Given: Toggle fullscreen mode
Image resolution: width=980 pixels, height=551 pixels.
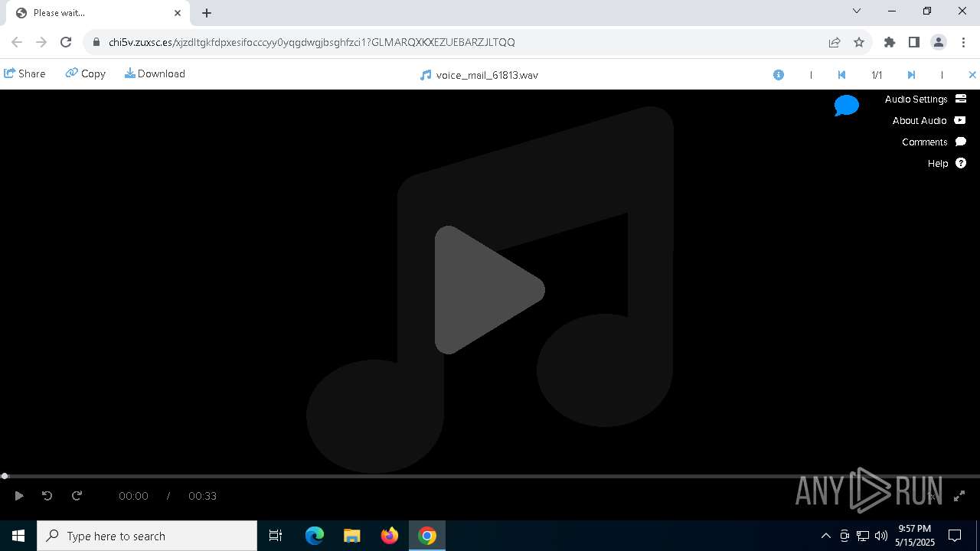Looking at the screenshot, I should tap(959, 496).
